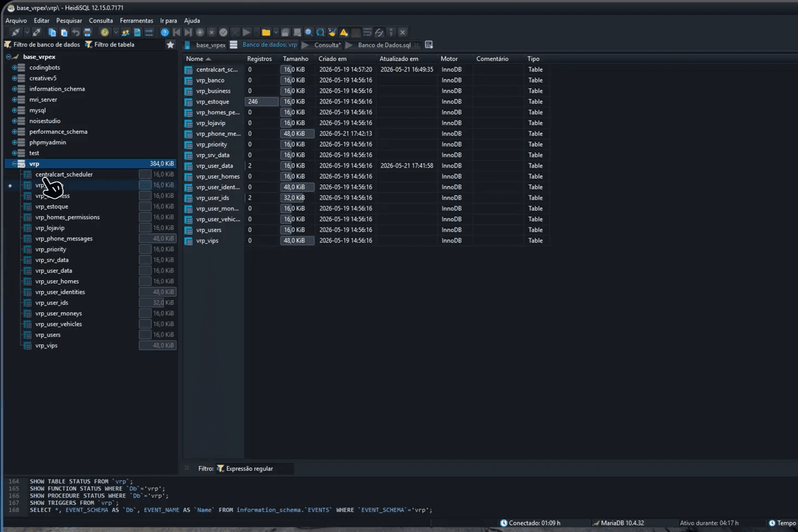Switch to the base_vrpex host tab

click(205, 45)
